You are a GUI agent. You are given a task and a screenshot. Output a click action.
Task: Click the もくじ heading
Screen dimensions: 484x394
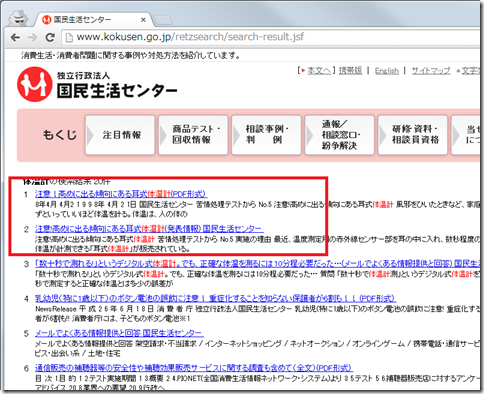[x=60, y=135]
